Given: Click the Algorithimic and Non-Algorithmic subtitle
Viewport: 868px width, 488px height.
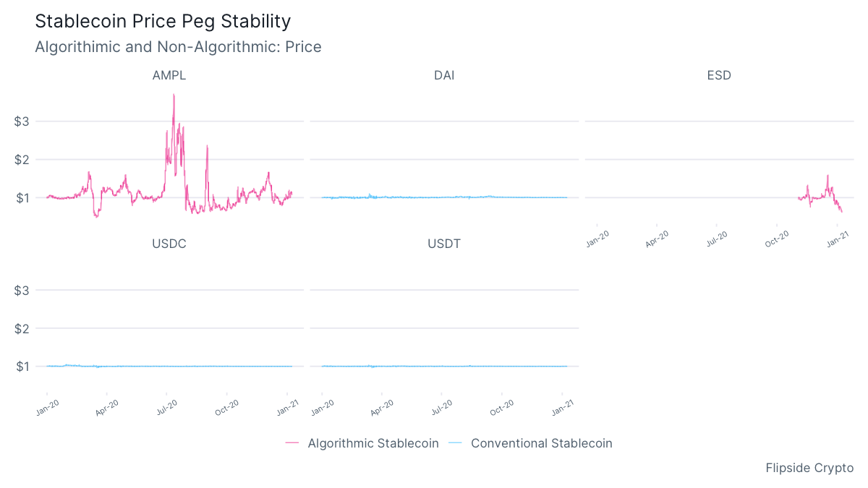Looking at the screenshot, I should click(x=178, y=47).
